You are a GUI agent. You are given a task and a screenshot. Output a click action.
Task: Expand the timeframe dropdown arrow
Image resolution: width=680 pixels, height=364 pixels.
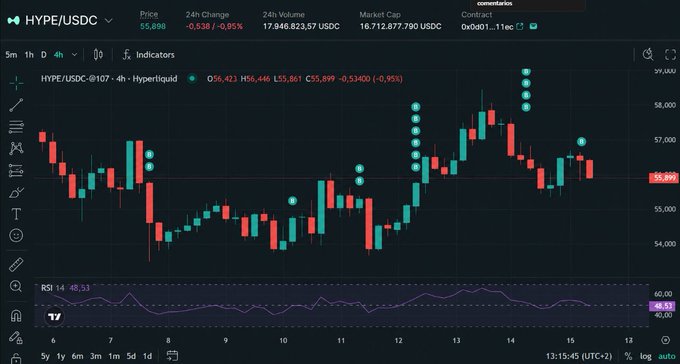click(74, 55)
